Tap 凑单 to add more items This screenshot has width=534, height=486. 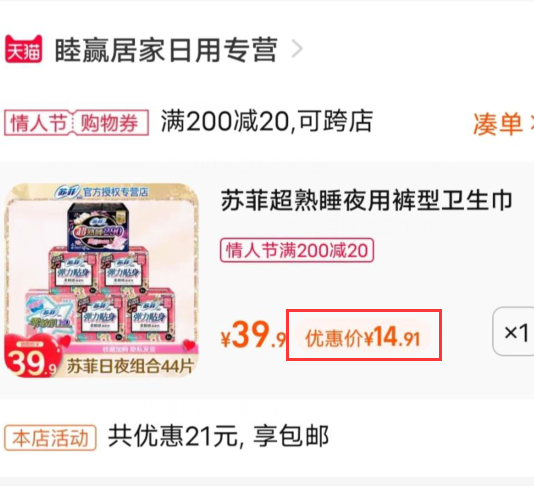(x=498, y=124)
